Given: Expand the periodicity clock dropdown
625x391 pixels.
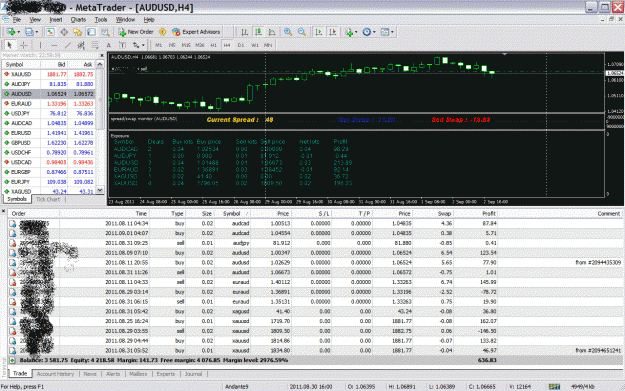Looking at the screenshot, I should pyautogui.click(x=374, y=32).
